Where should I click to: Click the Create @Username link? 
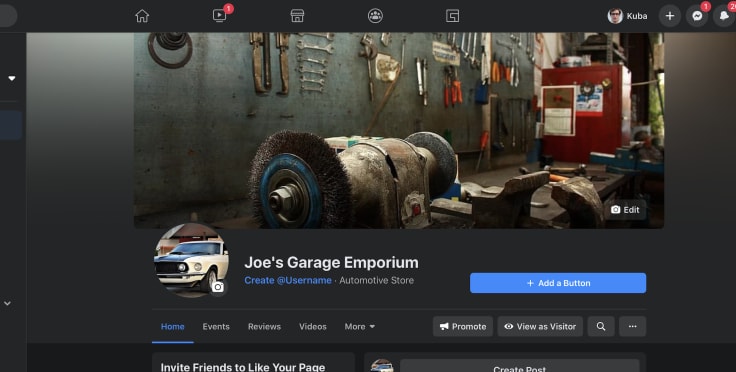pyautogui.click(x=288, y=280)
